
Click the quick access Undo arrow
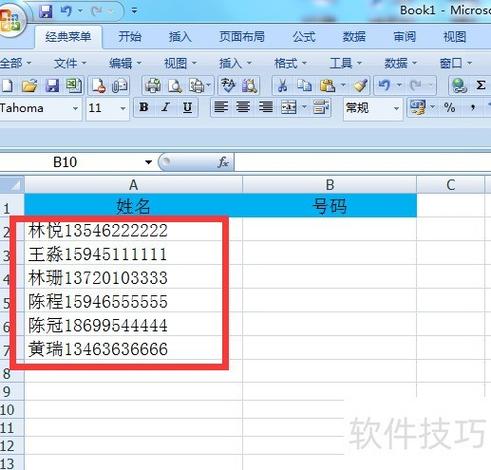point(66,11)
